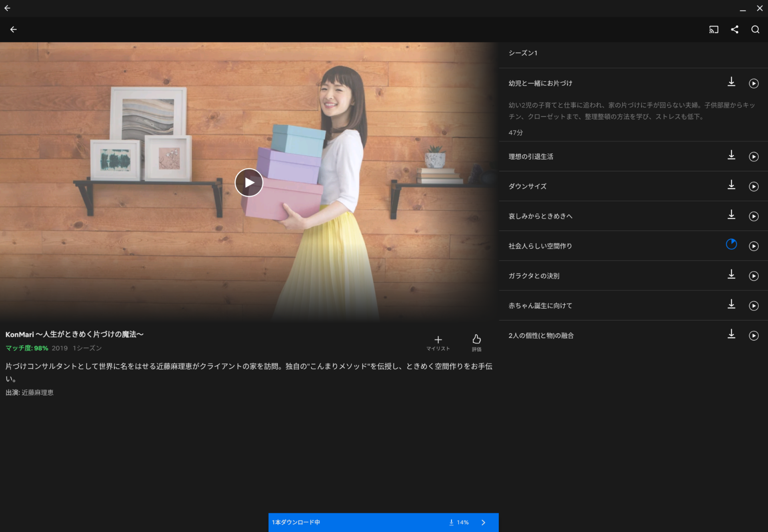
Task: Open the Share icon in the top bar
Action: (735, 29)
